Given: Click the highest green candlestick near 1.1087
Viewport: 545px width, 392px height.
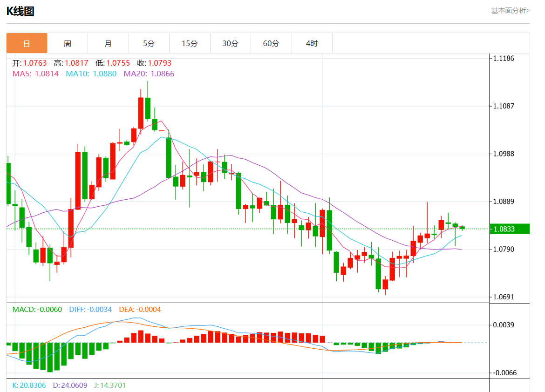Looking at the screenshot, I should pyautogui.click(x=148, y=108).
